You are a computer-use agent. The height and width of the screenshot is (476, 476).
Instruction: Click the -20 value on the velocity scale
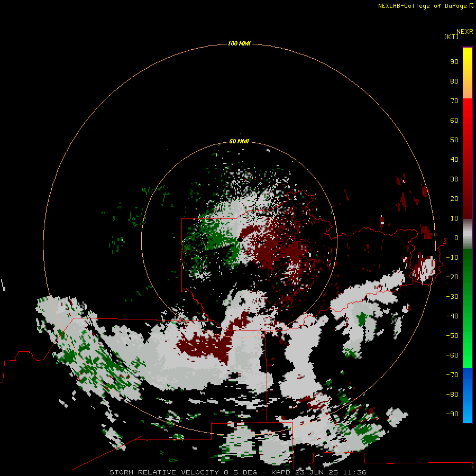tap(452, 277)
